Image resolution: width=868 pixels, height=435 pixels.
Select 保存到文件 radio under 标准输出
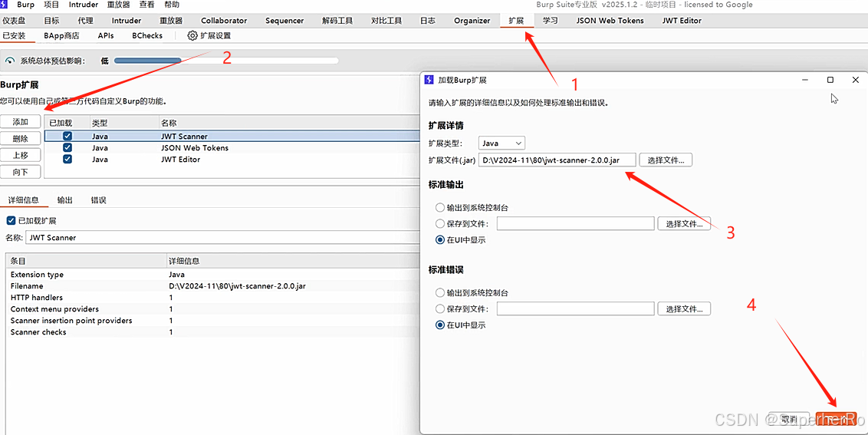click(x=440, y=224)
